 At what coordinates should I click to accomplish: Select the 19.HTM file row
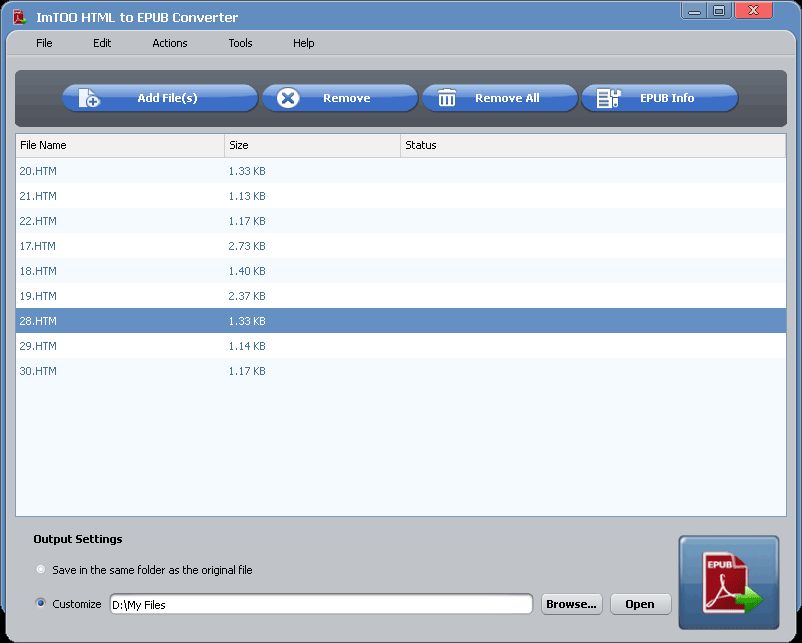point(401,296)
